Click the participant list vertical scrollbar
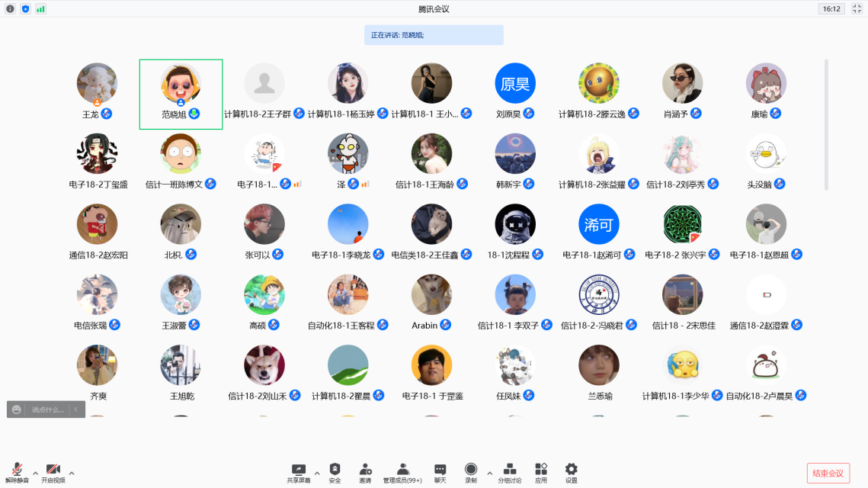 pos(827,122)
